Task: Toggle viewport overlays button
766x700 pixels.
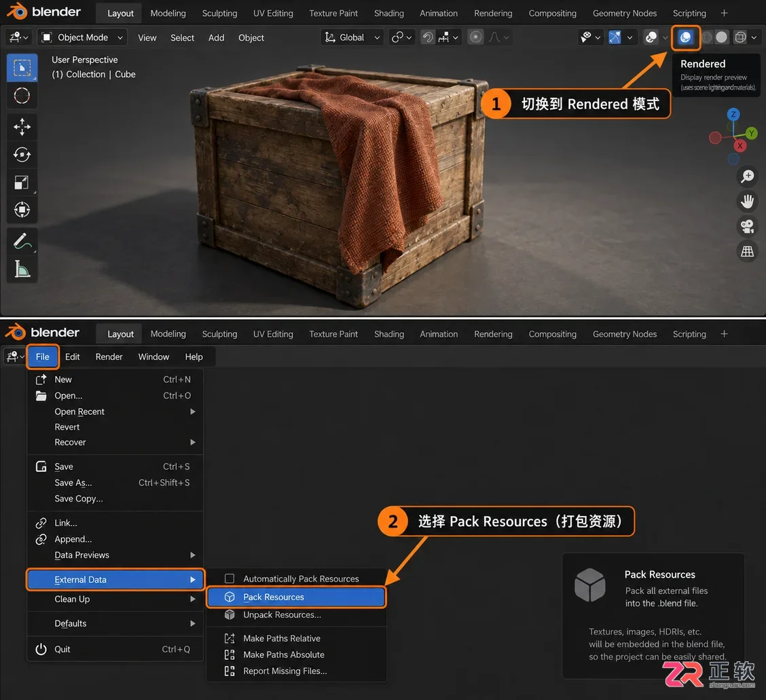Action: (x=651, y=37)
